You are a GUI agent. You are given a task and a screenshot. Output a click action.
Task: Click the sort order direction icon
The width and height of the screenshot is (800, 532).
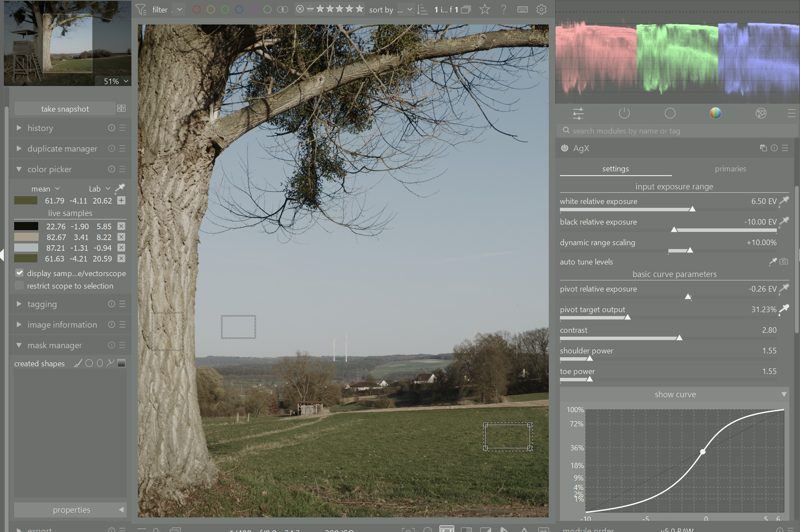click(423, 9)
